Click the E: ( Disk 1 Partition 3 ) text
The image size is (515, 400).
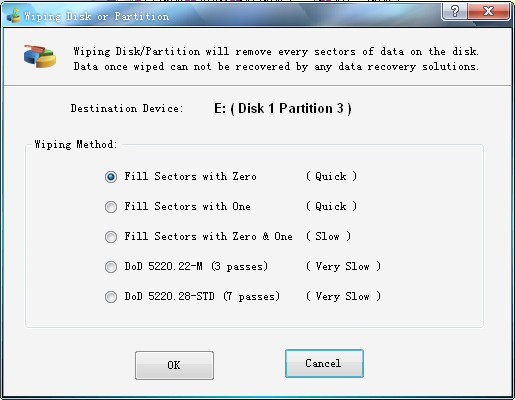(x=283, y=109)
